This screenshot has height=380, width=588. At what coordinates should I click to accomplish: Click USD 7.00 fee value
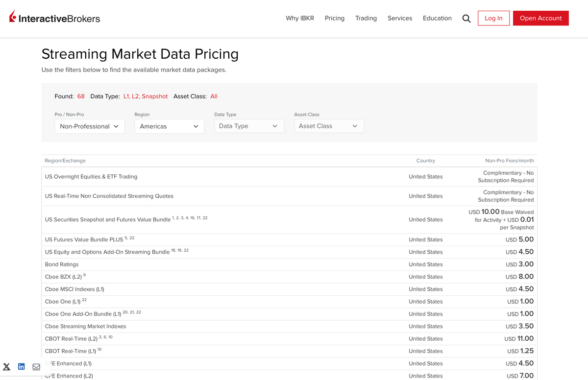coord(520,376)
